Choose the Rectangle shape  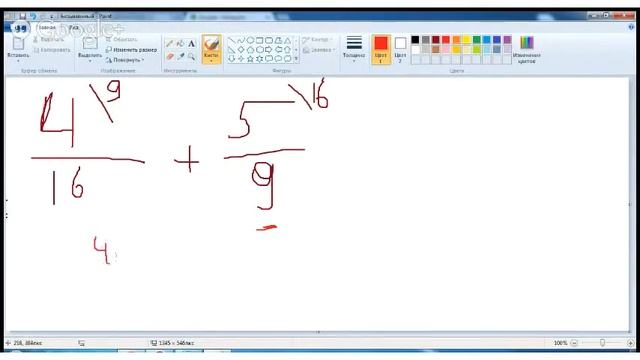(260, 40)
